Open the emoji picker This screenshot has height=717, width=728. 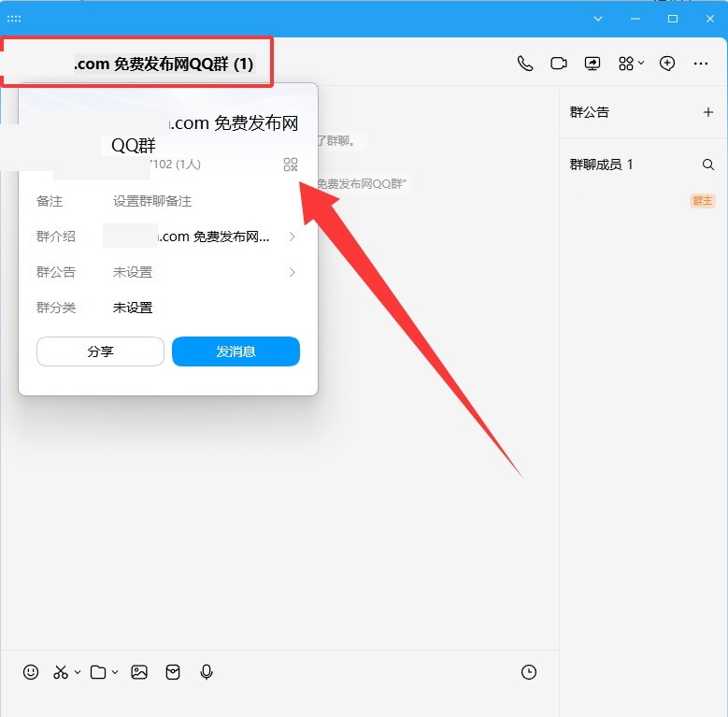pos(31,672)
